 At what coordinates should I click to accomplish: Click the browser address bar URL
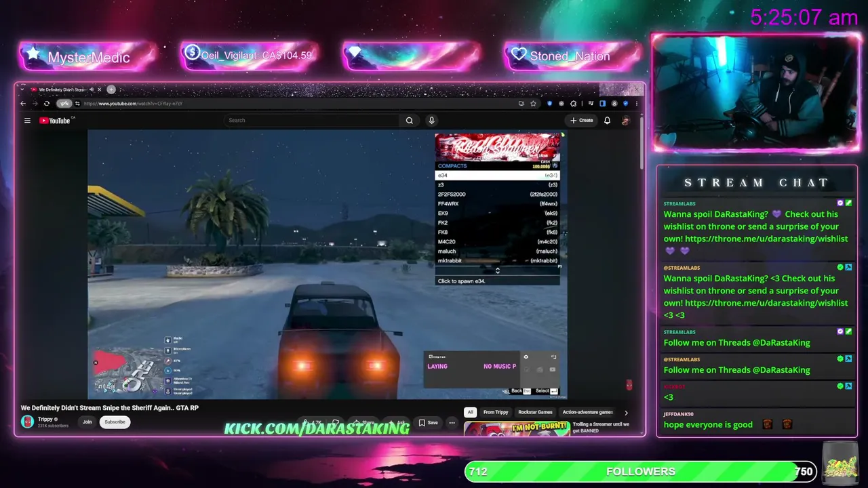[133, 104]
